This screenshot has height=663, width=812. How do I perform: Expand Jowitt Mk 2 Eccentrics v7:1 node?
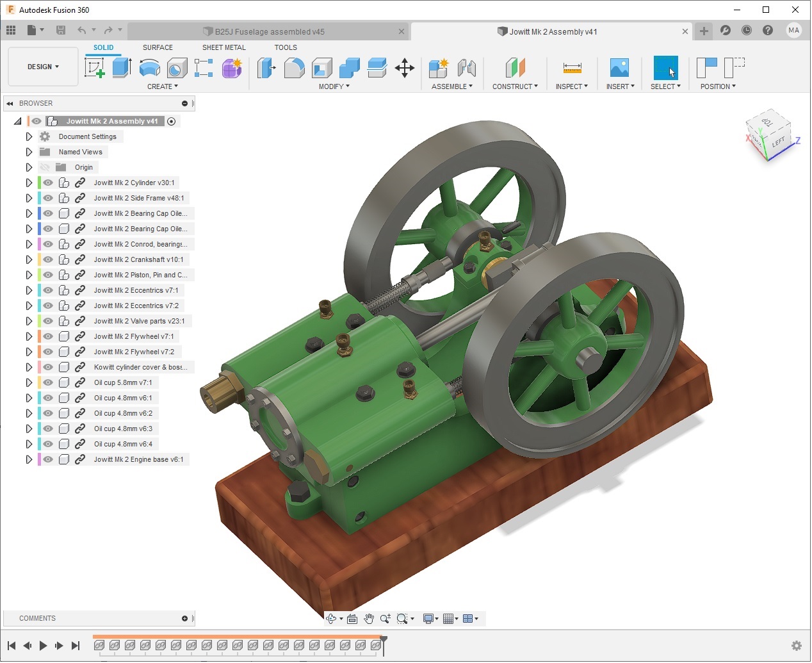tap(29, 290)
